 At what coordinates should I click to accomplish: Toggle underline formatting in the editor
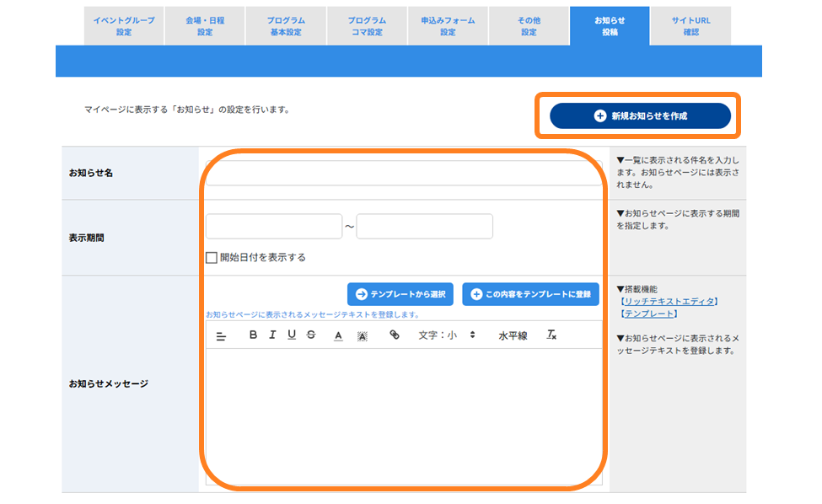[292, 335]
